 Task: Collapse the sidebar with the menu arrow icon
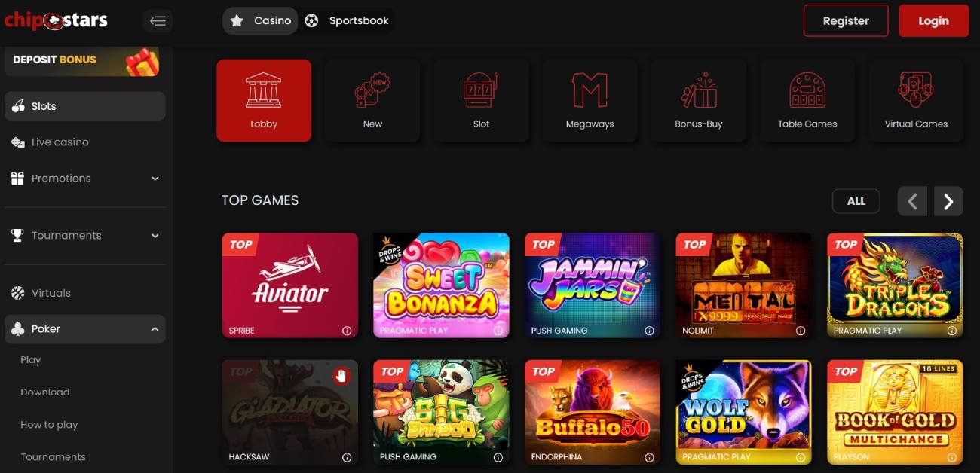158,21
